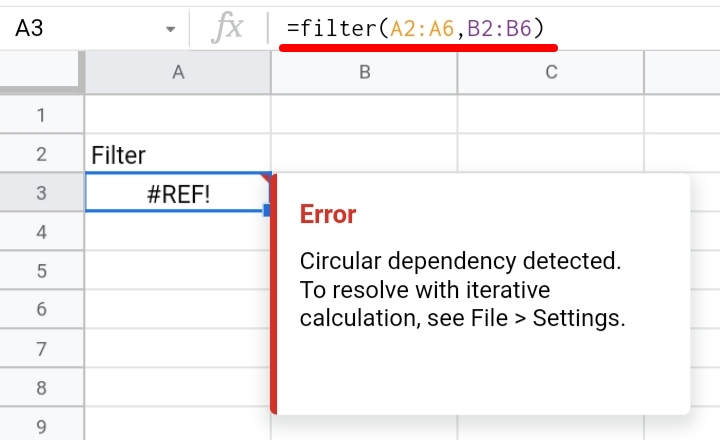Click the fx function icon
This screenshot has width=720, height=440.
pos(228,28)
